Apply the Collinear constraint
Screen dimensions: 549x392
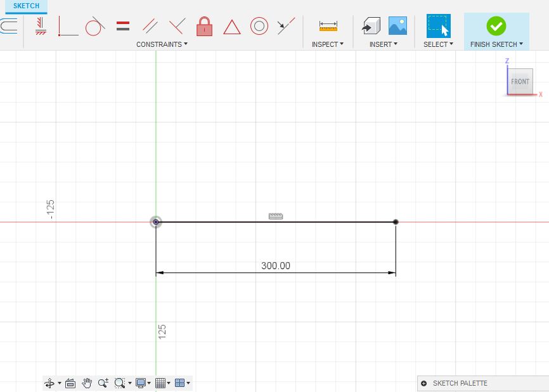tap(286, 26)
